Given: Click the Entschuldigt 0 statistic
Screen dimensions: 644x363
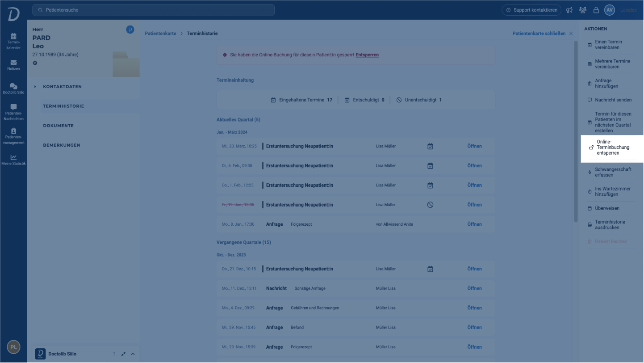Looking at the screenshot, I should [364, 100].
